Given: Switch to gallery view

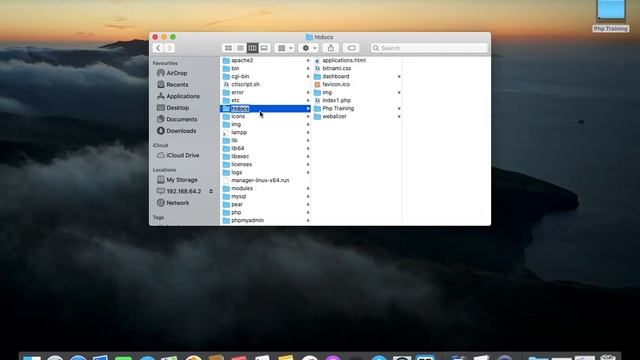Looking at the screenshot, I should 264,48.
